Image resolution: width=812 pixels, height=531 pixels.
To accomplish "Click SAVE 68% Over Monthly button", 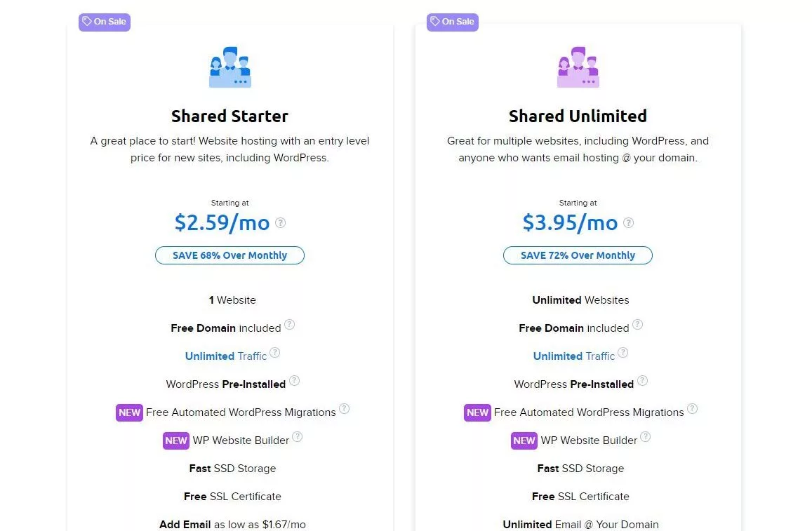I will click(x=229, y=255).
